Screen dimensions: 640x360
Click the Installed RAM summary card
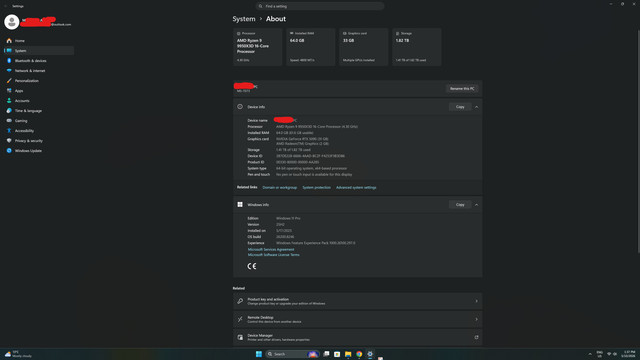pos(311,47)
